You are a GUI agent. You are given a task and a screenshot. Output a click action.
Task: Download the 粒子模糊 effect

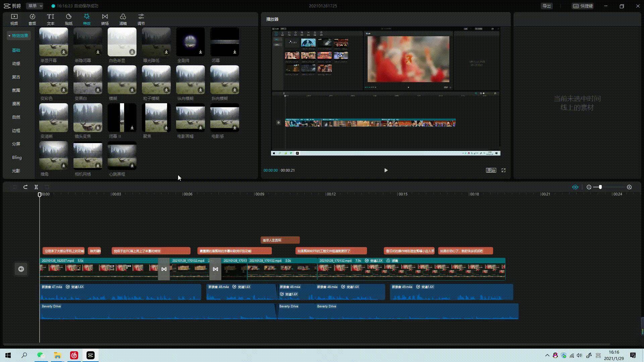166,89
